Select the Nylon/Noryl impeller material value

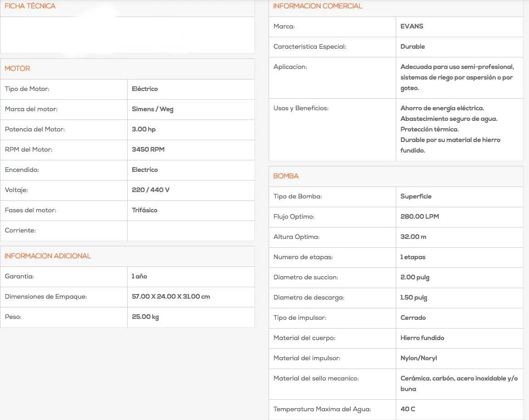(x=418, y=358)
